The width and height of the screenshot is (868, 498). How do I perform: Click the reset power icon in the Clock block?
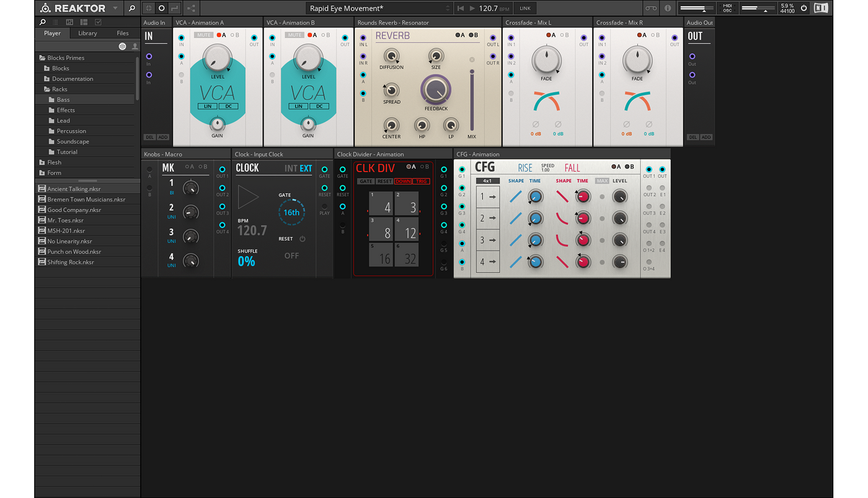[x=303, y=238]
